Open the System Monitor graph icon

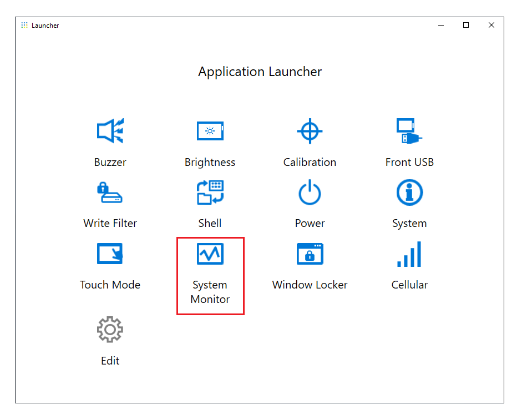coord(210,254)
